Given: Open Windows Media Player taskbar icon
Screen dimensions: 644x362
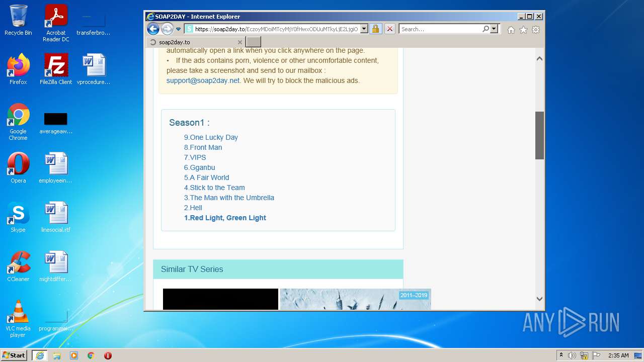Looking at the screenshot, I should point(74,355).
